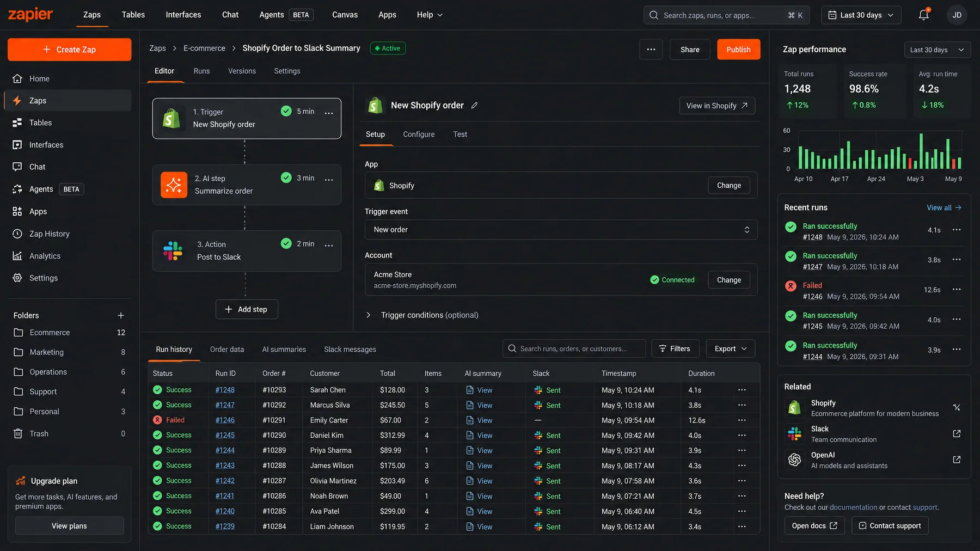The image size is (980, 551).
Task: Open more options for failed run #1246 in Recent runs
Action: point(957,289)
